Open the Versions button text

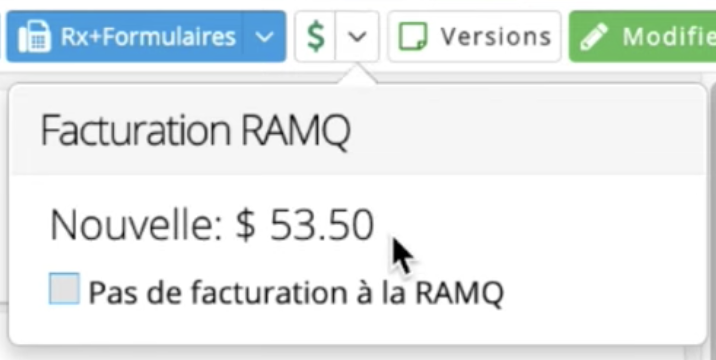(x=496, y=37)
